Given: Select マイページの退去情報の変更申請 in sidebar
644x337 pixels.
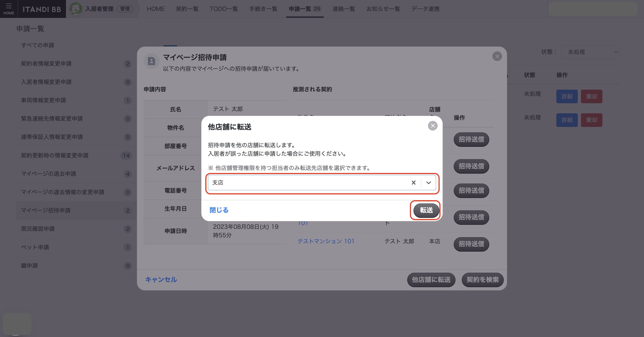Looking at the screenshot, I should 76,192.
